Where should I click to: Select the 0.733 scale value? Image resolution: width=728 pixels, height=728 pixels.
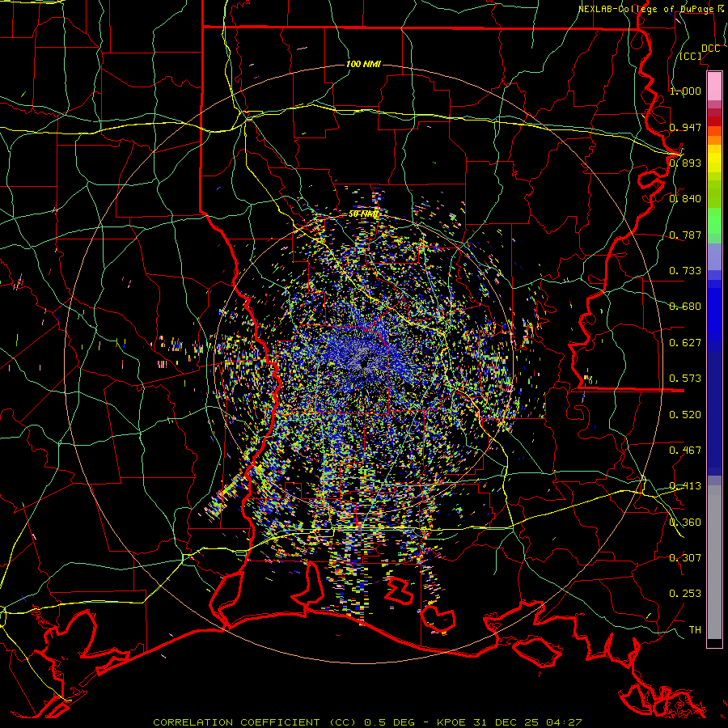(685, 271)
